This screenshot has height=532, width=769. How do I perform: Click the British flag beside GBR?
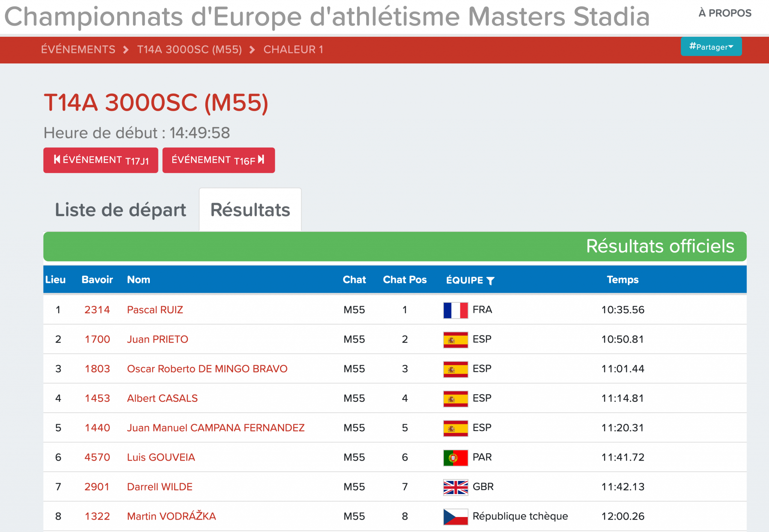[455, 487]
